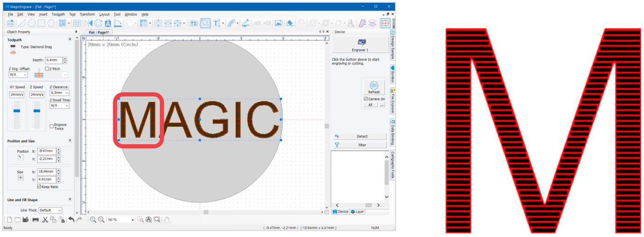Click the XY Speed slider handle
Image resolution: width=644 pixels, height=237 pixels.
click(x=17, y=111)
